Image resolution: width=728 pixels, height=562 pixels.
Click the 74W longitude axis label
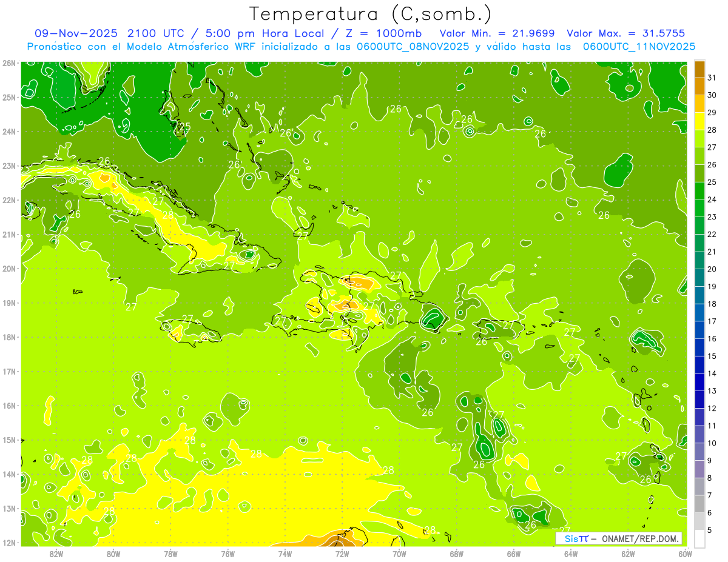click(285, 554)
